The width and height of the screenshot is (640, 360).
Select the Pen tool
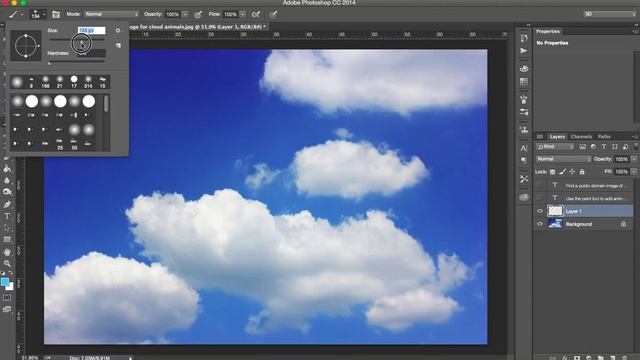click(x=7, y=204)
